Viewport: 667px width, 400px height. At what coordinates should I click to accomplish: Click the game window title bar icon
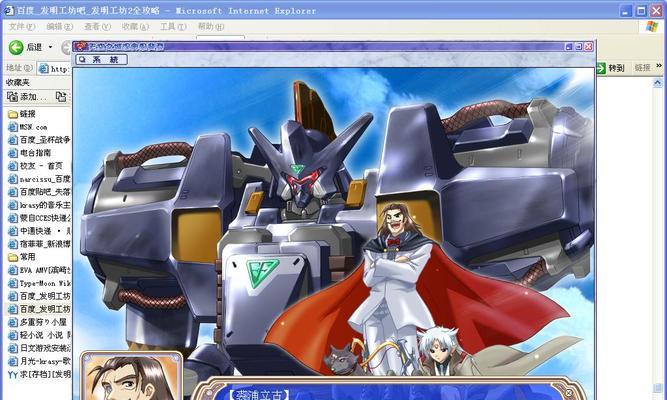[x=81, y=46]
